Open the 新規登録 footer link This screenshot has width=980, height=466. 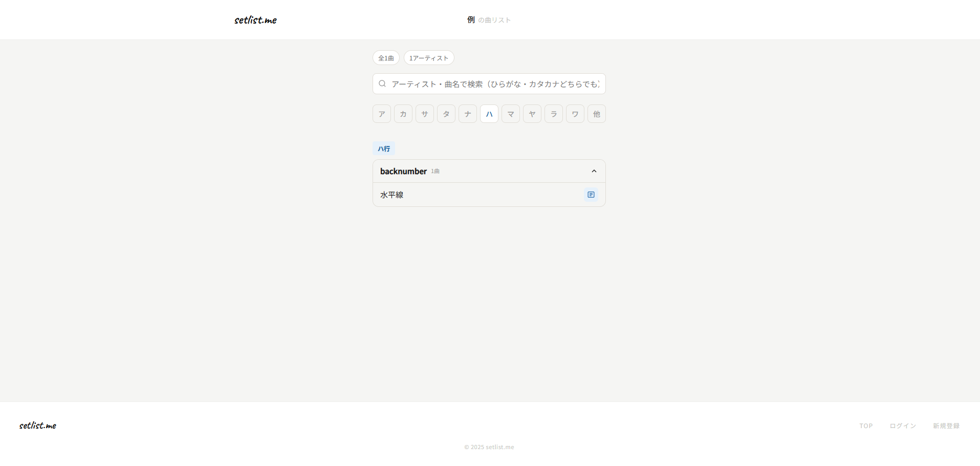pos(946,426)
